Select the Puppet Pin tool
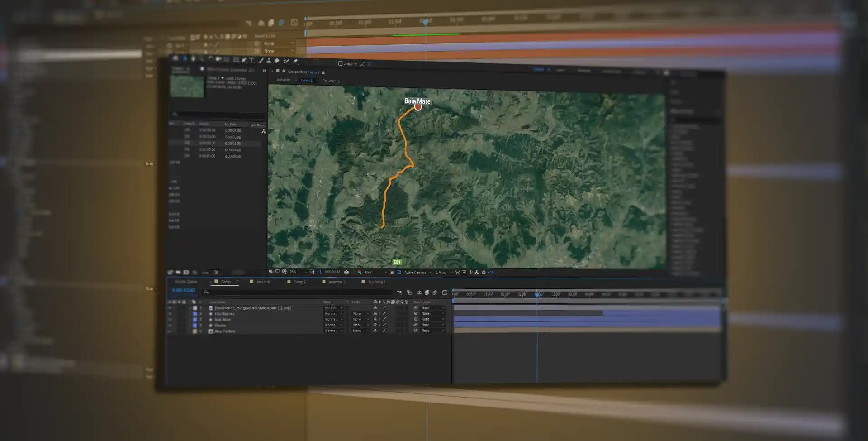The width and height of the screenshot is (868, 441). (x=295, y=61)
